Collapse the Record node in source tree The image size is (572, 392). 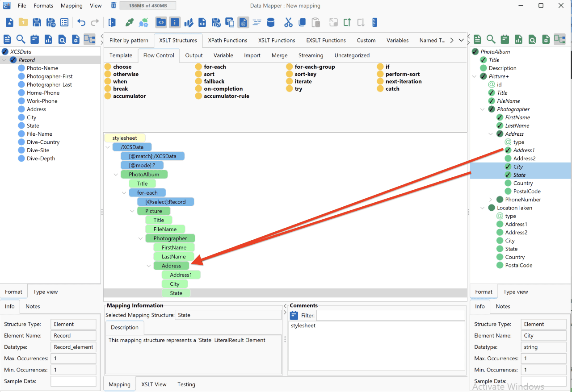click(4, 60)
